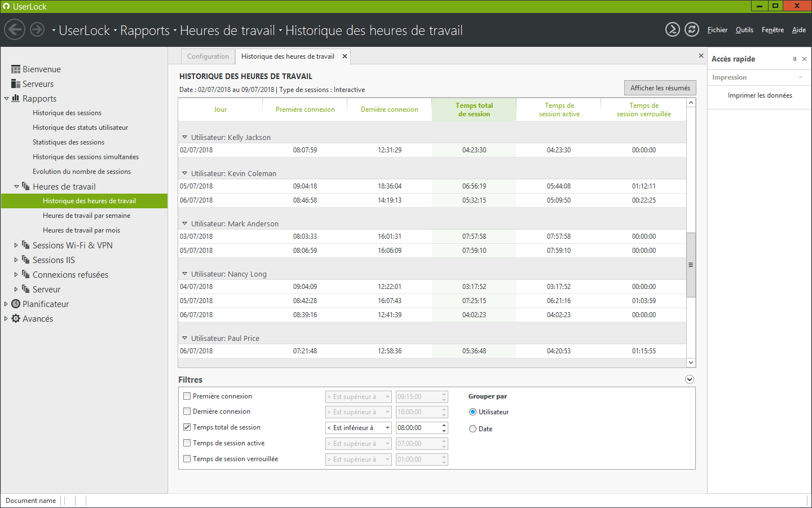
Task: Switch to the Configuration tab
Action: coord(208,56)
